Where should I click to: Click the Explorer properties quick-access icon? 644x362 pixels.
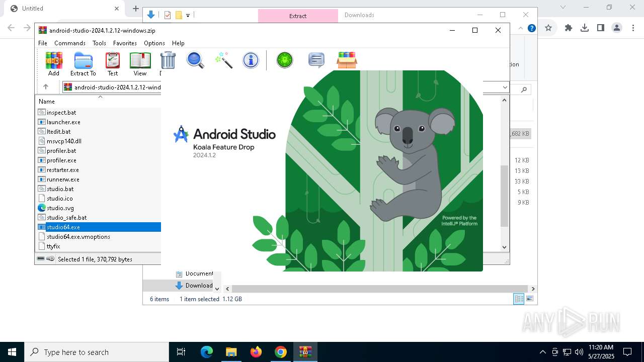coord(168,15)
